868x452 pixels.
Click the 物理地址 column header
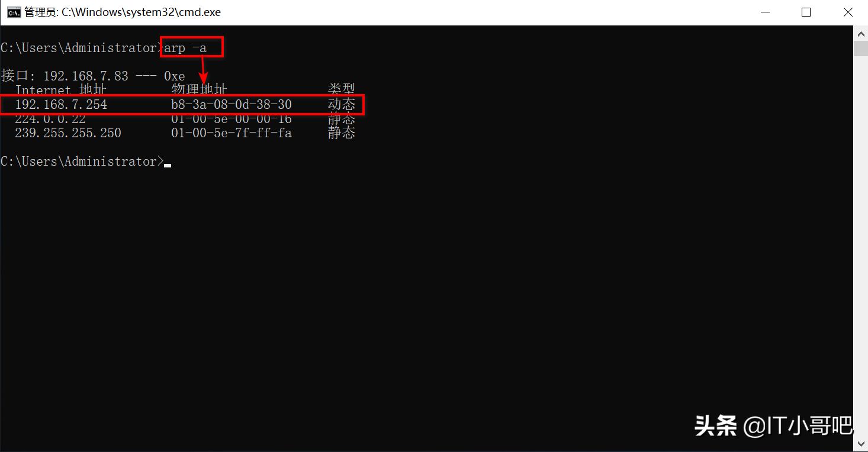pos(199,90)
